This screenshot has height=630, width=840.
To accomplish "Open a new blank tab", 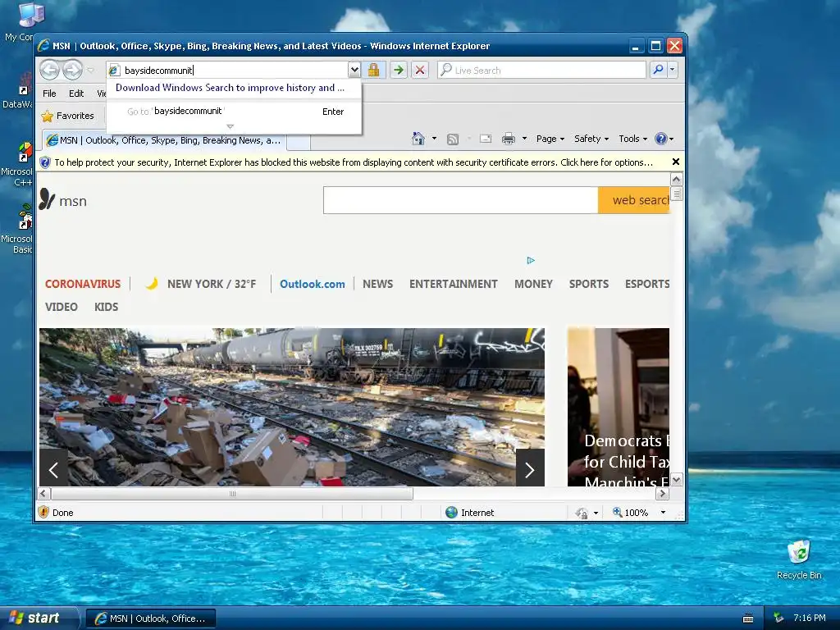I will coord(299,142).
